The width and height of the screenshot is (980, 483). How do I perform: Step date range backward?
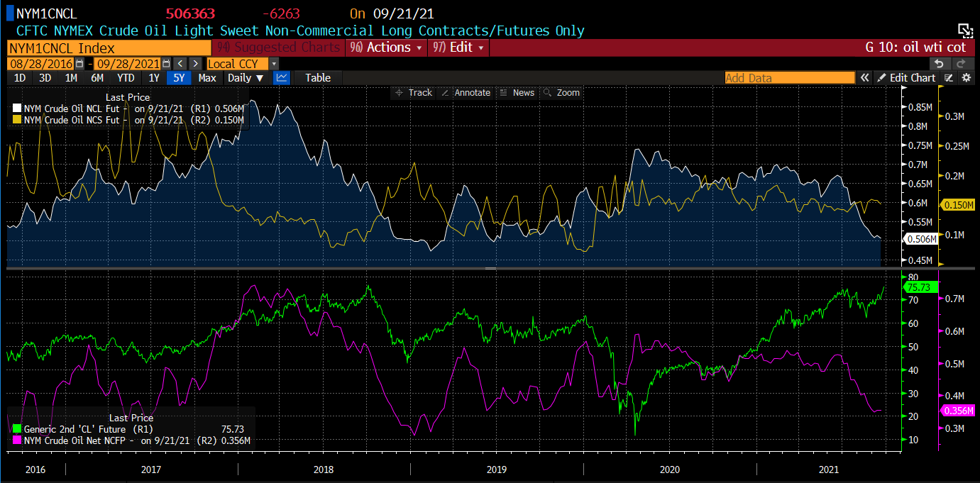click(x=179, y=64)
